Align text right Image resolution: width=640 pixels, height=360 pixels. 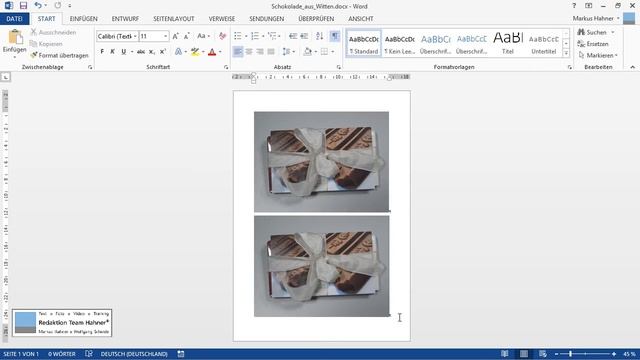[x=260, y=52]
